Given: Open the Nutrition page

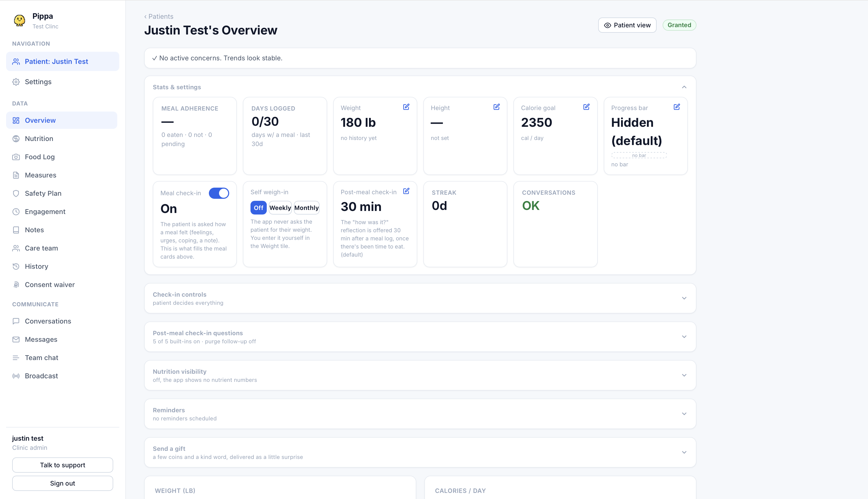Looking at the screenshot, I should tap(62, 139).
